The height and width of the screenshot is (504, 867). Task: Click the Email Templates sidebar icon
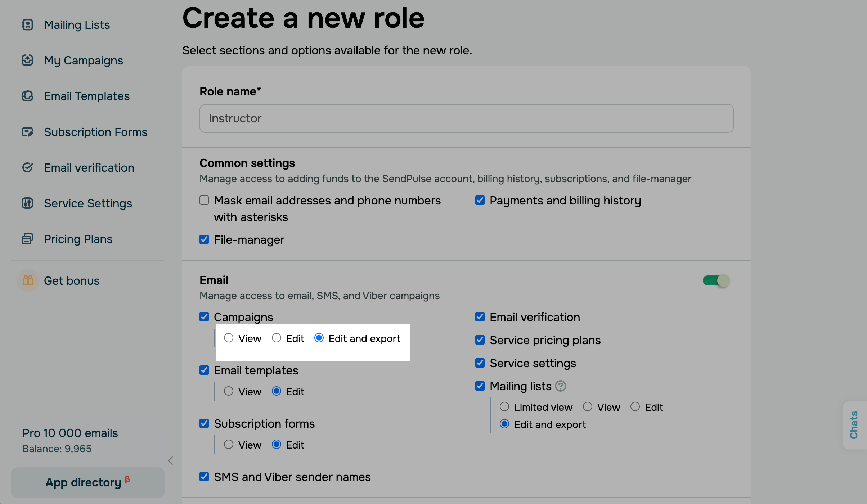click(x=27, y=96)
